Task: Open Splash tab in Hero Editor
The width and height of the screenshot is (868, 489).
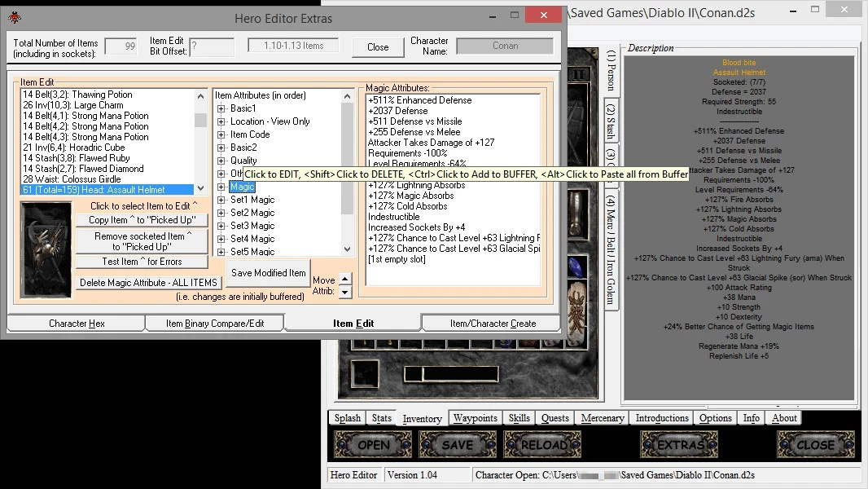Action: click(347, 418)
